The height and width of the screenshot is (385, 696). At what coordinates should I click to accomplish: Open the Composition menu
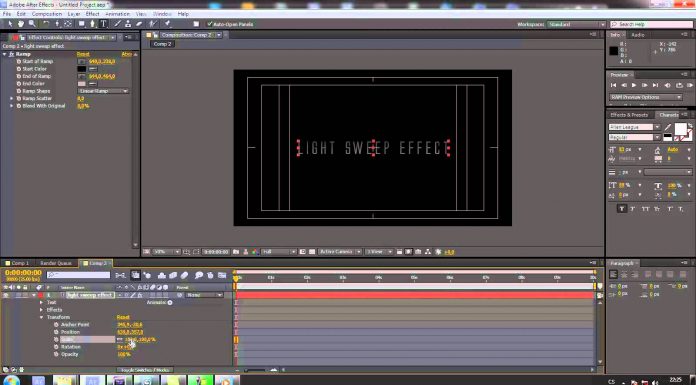(47, 14)
